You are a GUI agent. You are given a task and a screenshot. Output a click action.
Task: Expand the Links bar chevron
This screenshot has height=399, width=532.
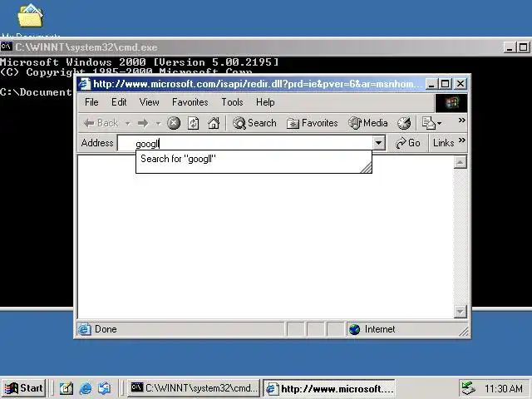tap(462, 140)
